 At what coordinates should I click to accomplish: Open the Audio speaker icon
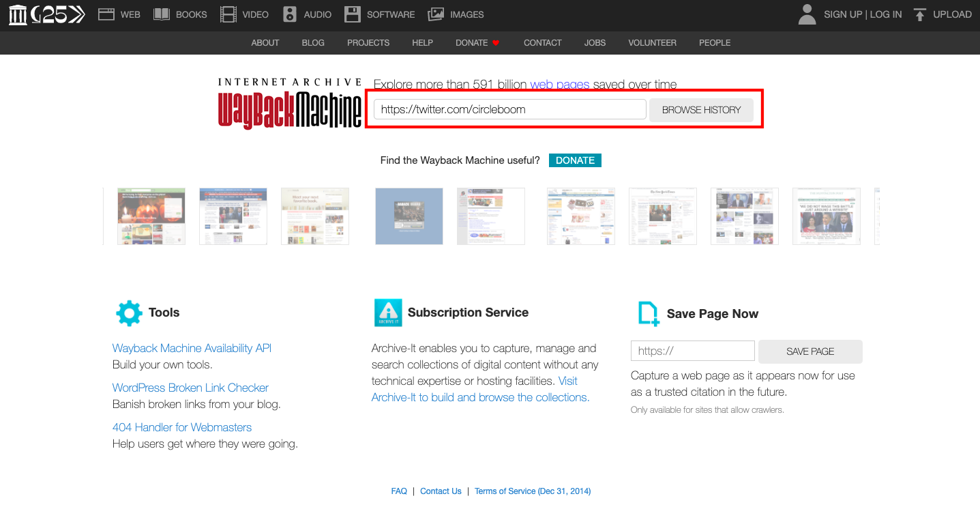(x=290, y=14)
